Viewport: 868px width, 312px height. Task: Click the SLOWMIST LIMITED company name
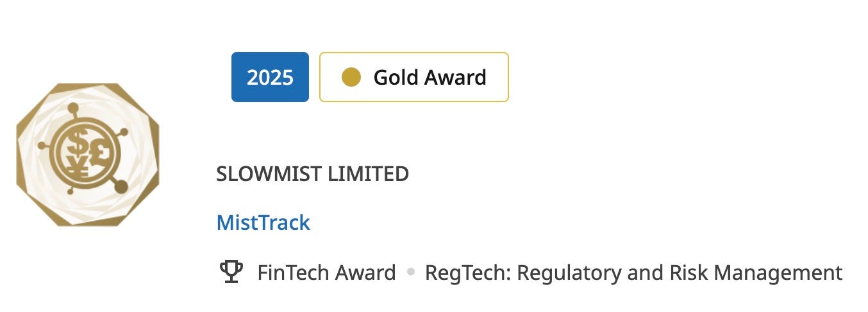click(313, 174)
